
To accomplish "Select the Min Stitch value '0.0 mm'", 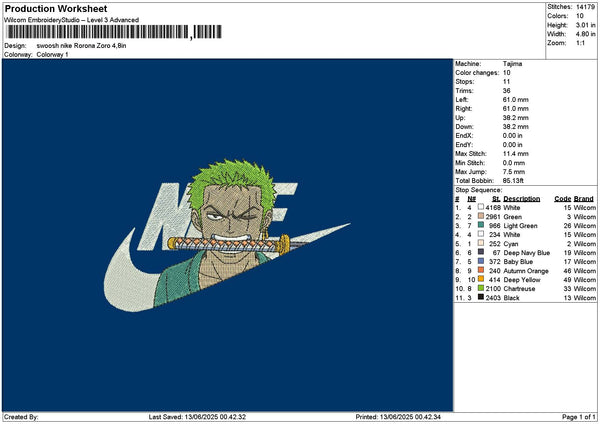I will (514, 163).
